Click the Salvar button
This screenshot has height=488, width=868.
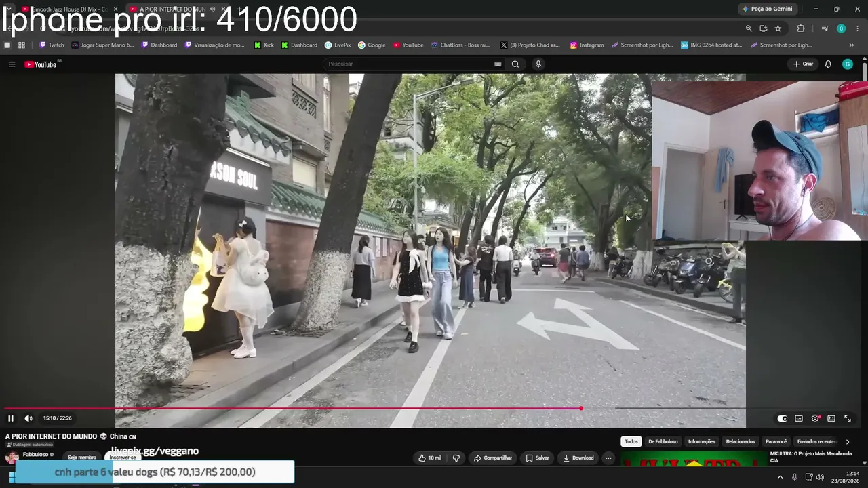point(537,458)
